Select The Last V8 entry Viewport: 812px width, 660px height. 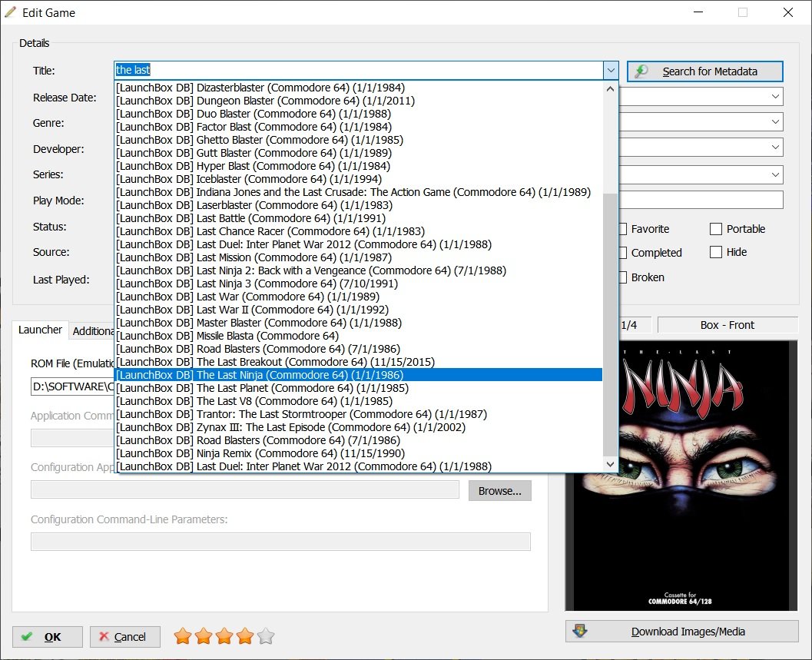pos(358,401)
